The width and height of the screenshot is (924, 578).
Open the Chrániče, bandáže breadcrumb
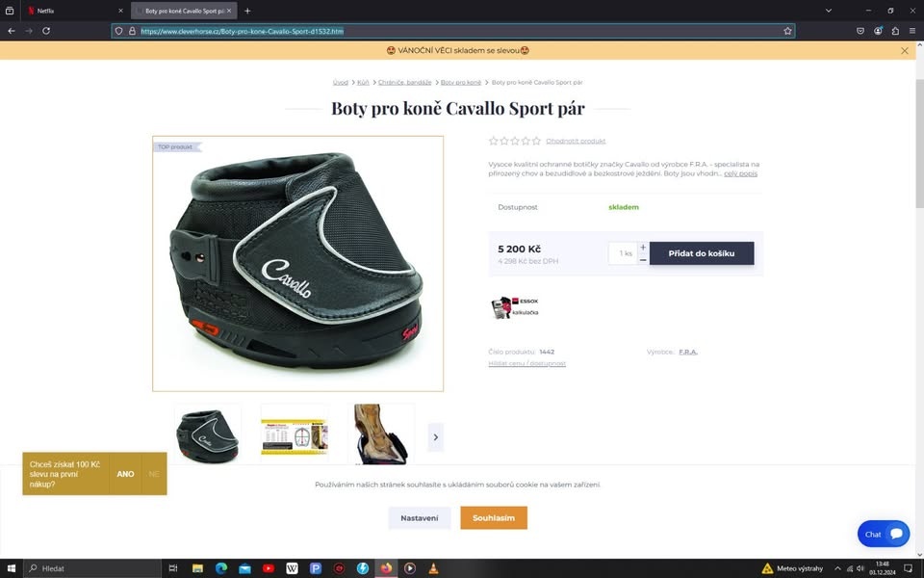405,83
